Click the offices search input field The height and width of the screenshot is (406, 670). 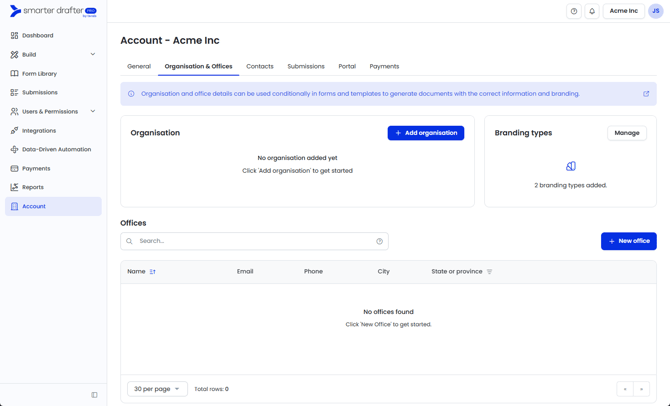[x=250, y=241]
